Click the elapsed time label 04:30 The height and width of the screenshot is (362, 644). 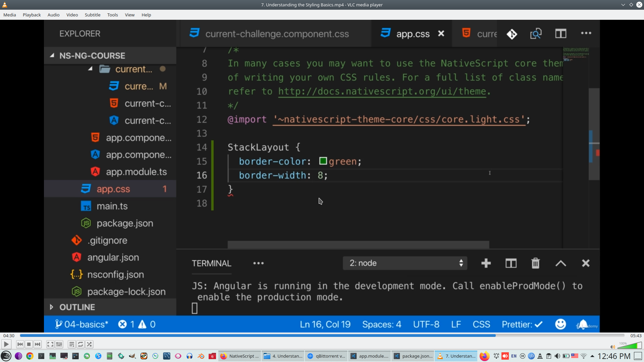(9, 336)
